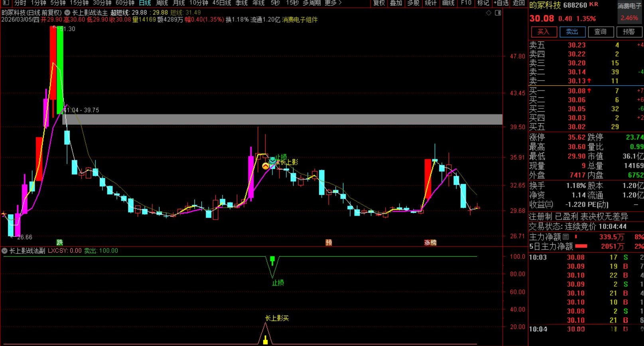Expand the 长上影战法副 indicator dropdown
Screen dimensions: 644x346
(5, 251)
